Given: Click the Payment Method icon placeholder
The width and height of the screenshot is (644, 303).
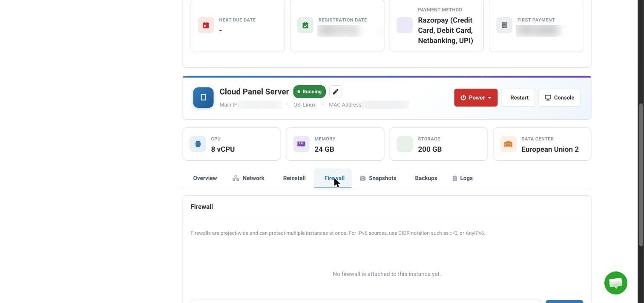Looking at the screenshot, I should pos(405,25).
